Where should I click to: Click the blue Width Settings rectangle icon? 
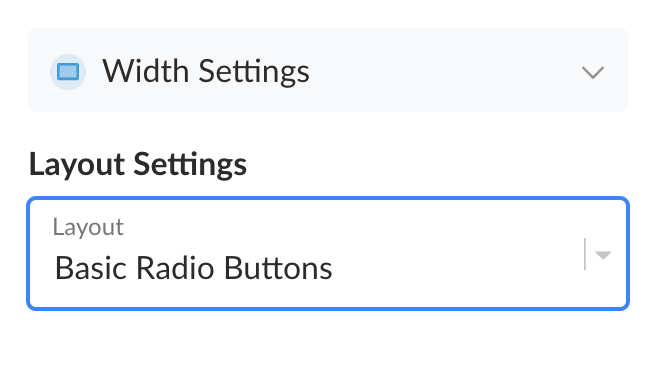(68, 72)
